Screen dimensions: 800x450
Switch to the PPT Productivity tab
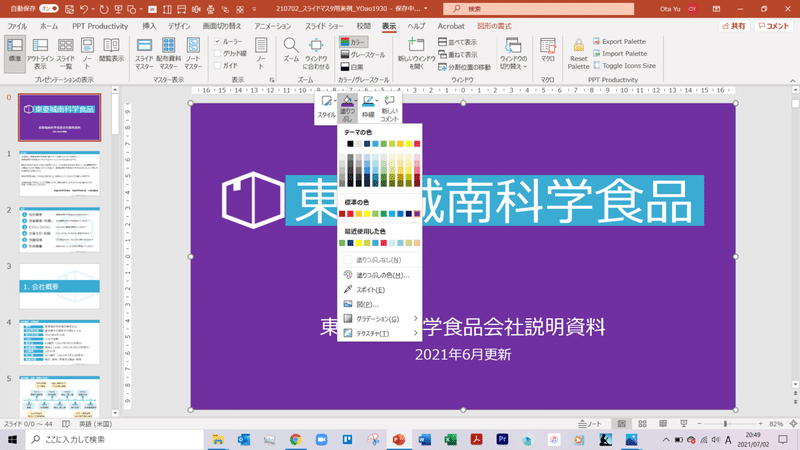click(100, 26)
